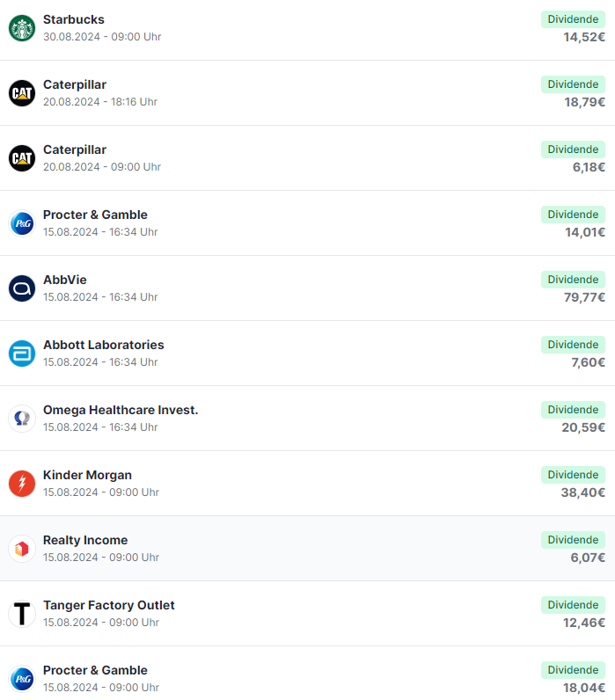This screenshot has width=615, height=700.
Task: Click the Starbucks logo icon
Action: (x=22, y=28)
